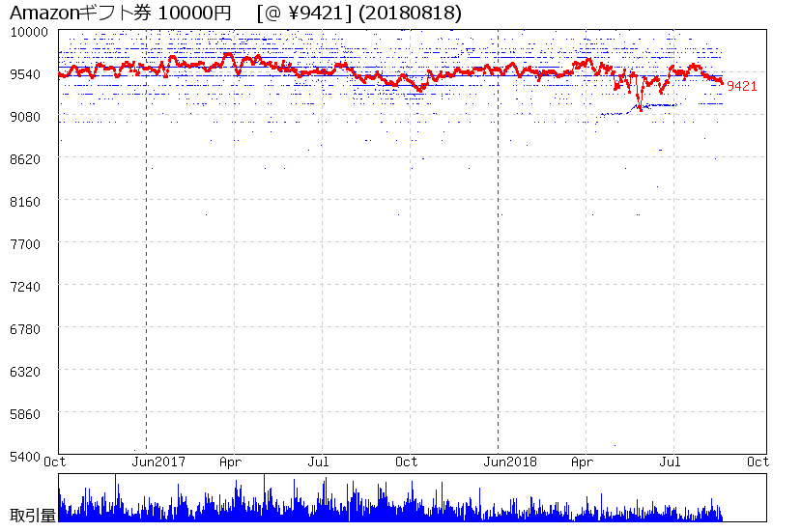
Task: Click the x-axis label 'Jun2017'
Action: [x=158, y=462]
